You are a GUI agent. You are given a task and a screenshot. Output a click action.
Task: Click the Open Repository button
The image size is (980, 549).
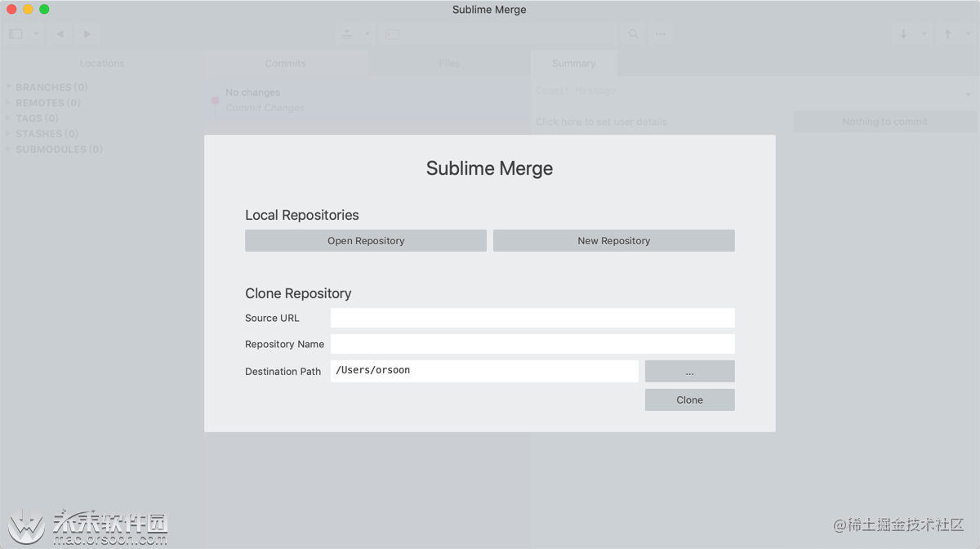366,241
